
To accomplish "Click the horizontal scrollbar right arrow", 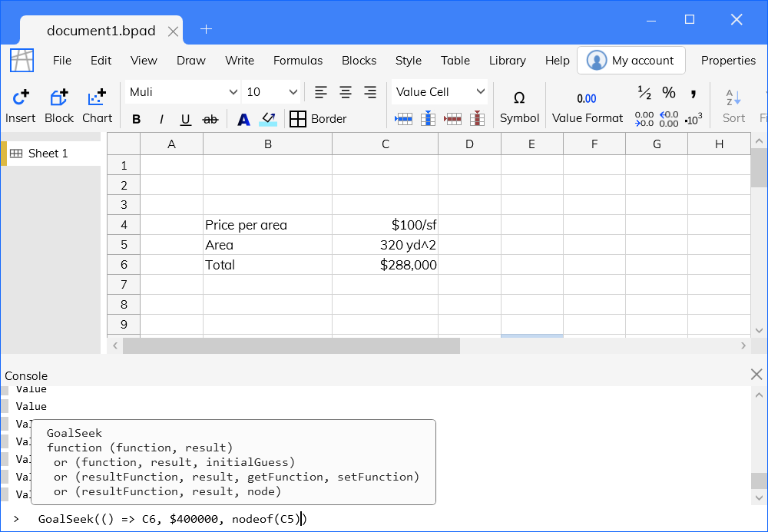I will [743, 345].
